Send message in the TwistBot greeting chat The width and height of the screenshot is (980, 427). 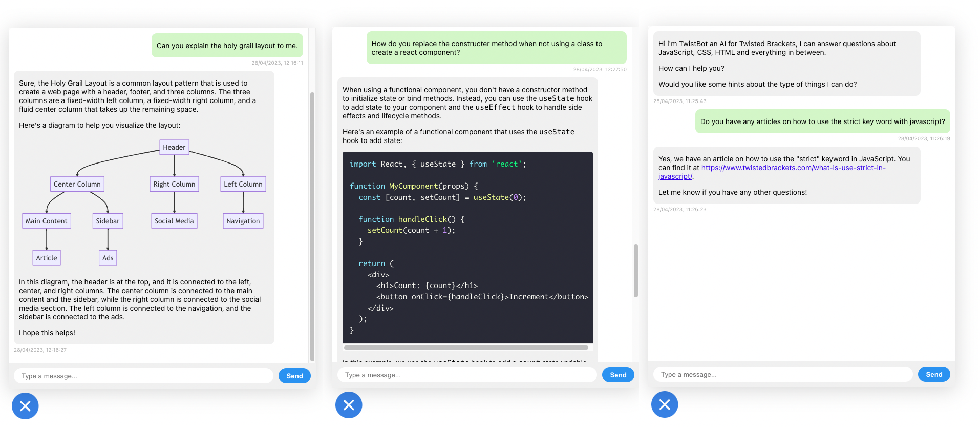(934, 374)
